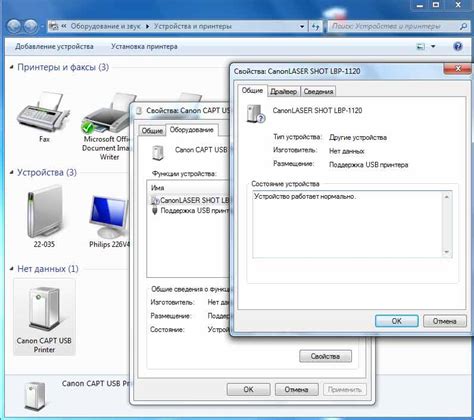The width and height of the screenshot is (474, 420).
Task: Click the control panel icon in address bar
Action: point(54,26)
